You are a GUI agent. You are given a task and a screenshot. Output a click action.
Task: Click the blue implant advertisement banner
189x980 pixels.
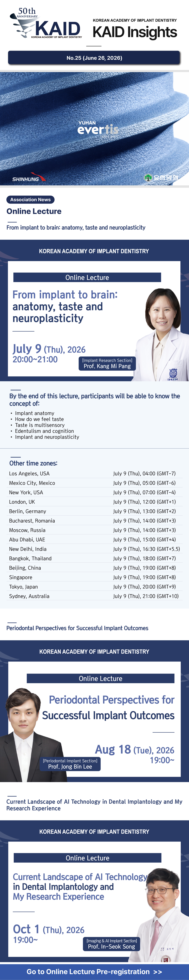[x=94, y=129]
